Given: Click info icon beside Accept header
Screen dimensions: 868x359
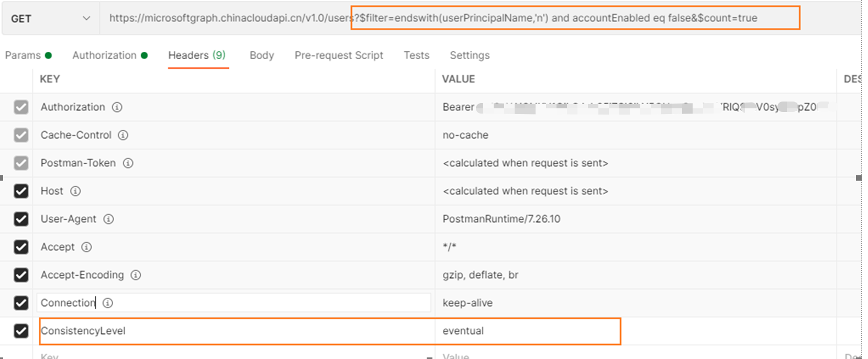Looking at the screenshot, I should pos(87,247).
